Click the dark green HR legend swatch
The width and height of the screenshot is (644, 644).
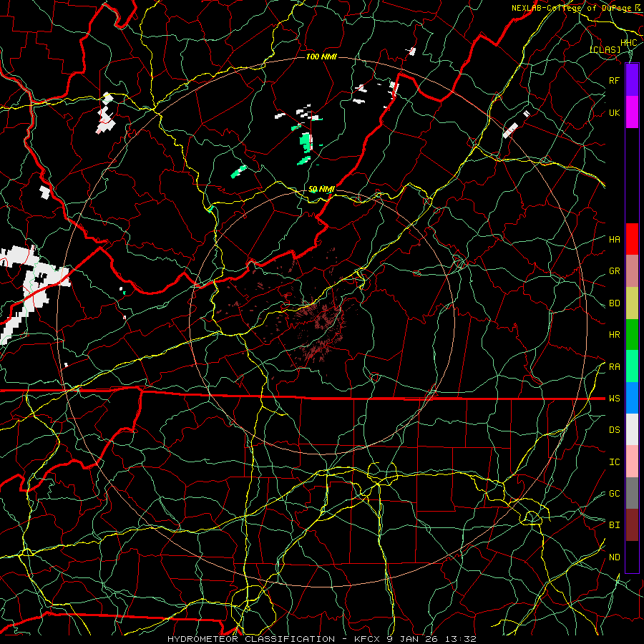[x=632, y=335]
